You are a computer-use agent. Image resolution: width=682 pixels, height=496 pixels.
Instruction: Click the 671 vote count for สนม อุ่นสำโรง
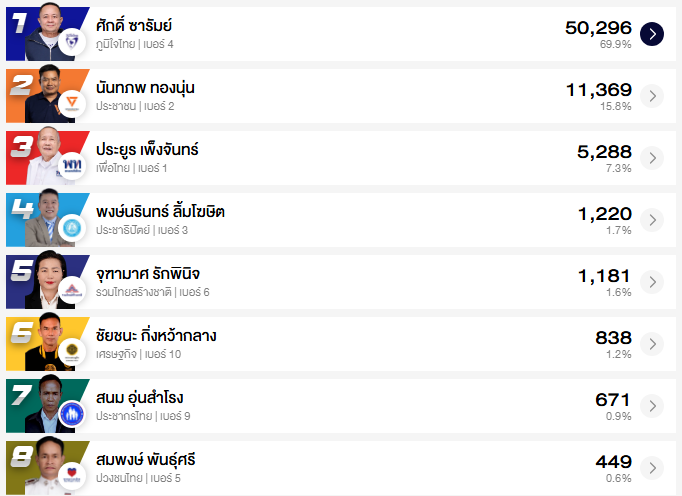click(613, 400)
